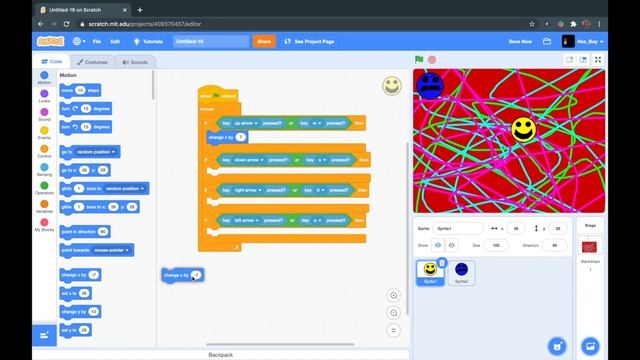Edit the project title field
Viewport: 640px width, 360px height.
click(x=211, y=41)
